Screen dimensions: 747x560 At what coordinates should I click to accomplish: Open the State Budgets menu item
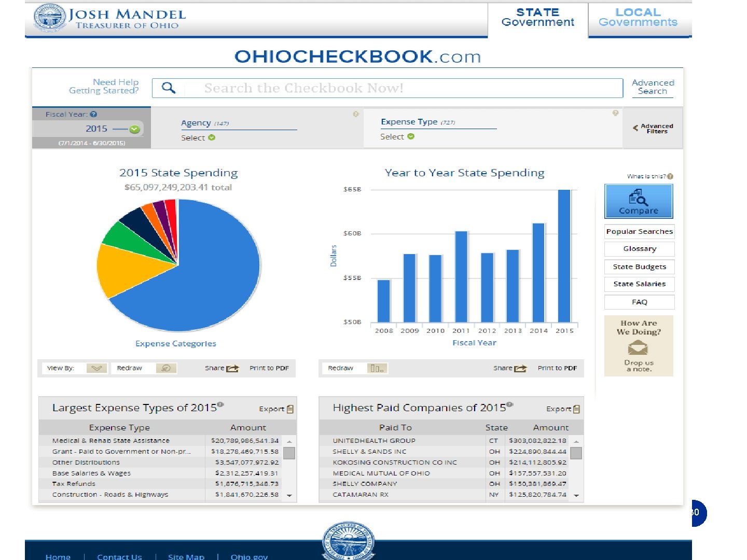pyautogui.click(x=639, y=267)
